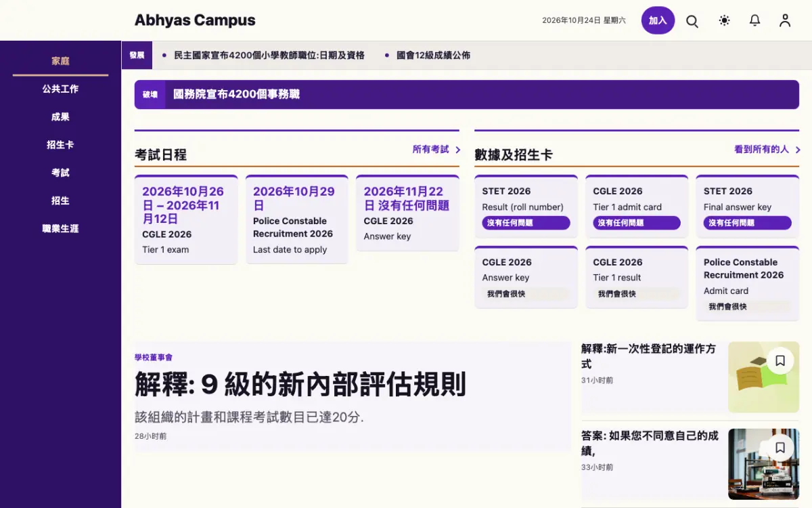This screenshot has height=508, width=812.
Task: Open the stacked books photo thumbnail
Action: pyautogui.click(x=763, y=464)
